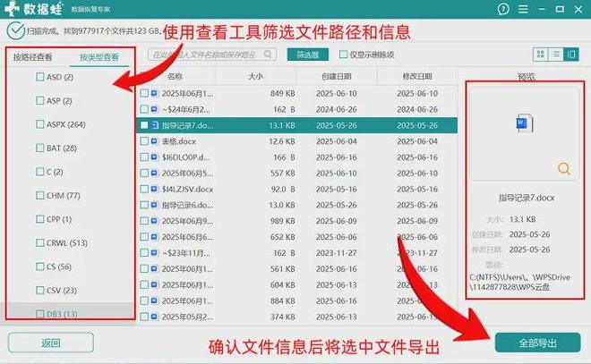Click the 全部导出 export button
This screenshot has width=591, height=364.
pos(537,343)
